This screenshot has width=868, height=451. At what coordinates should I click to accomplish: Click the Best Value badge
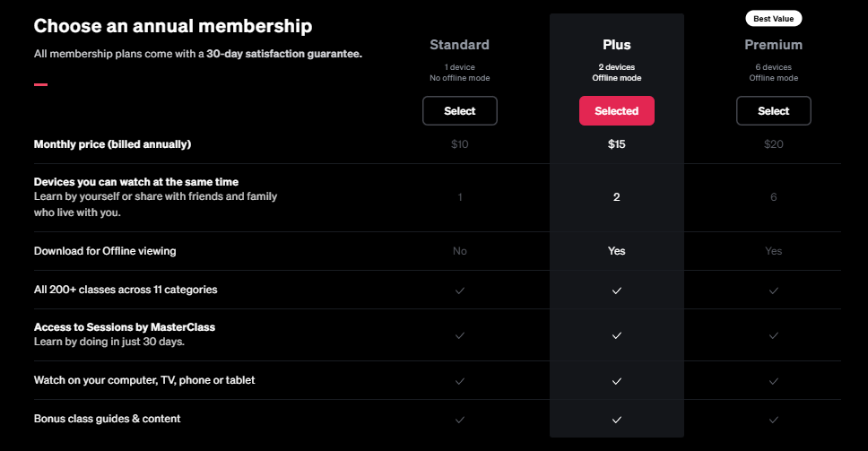tap(773, 18)
